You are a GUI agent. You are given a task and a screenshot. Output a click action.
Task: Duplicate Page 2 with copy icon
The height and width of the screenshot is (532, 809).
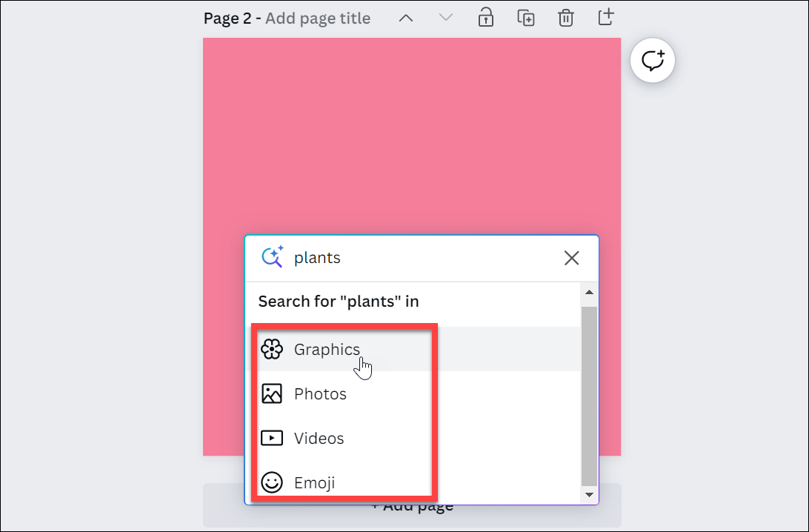pyautogui.click(x=526, y=19)
